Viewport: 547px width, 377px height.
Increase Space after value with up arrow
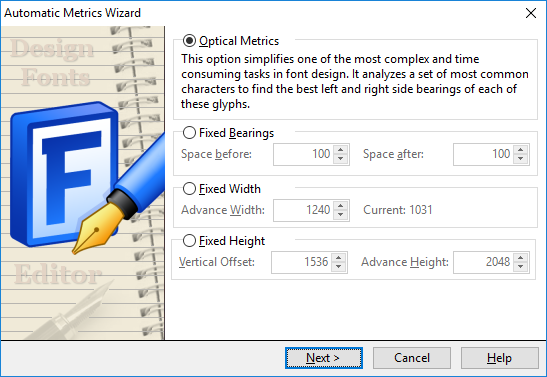click(520, 150)
